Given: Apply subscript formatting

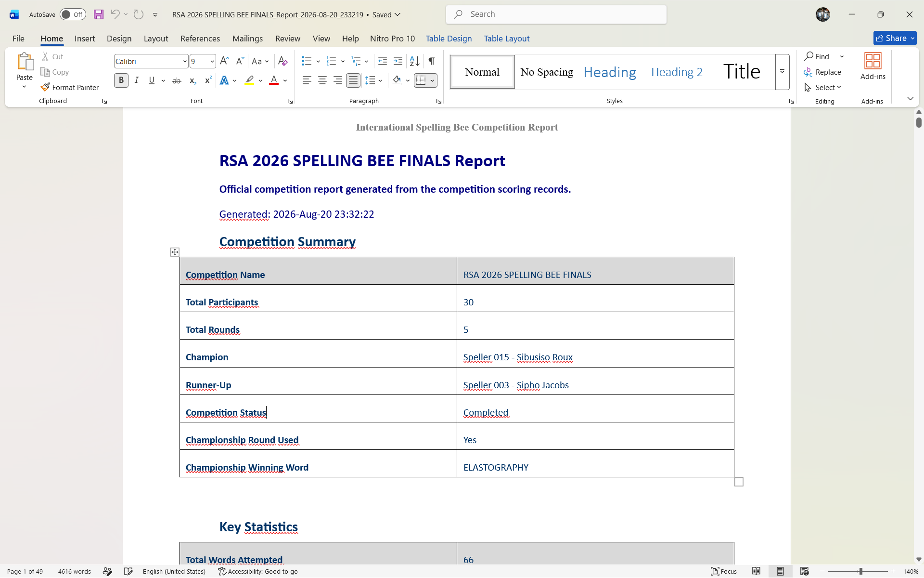Looking at the screenshot, I should click(x=192, y=80).
